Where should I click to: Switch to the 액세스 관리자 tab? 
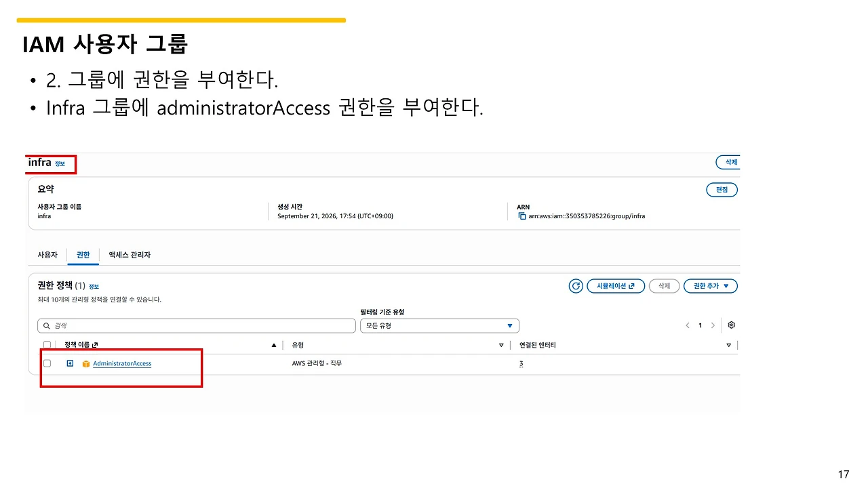130,255
